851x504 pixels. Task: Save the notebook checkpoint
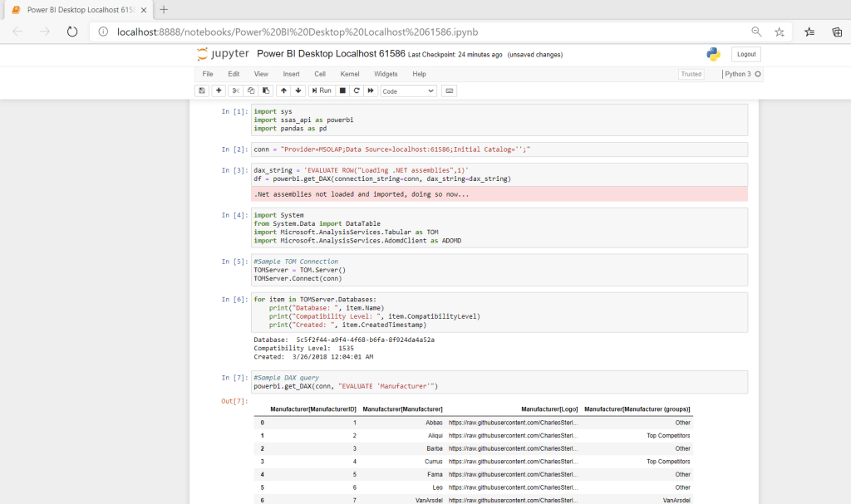202,91
